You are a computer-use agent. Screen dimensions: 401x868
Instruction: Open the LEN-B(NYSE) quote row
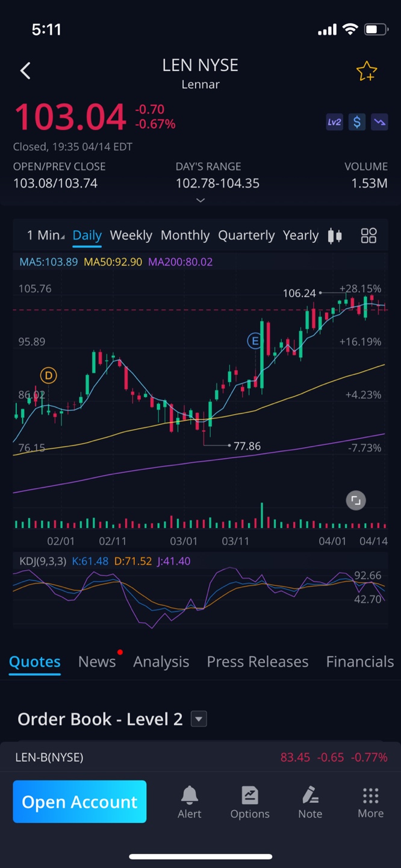(x=200, y=757)
